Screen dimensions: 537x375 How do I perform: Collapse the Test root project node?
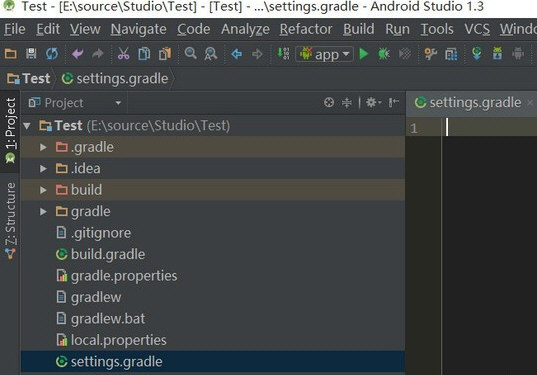[27, 126]
